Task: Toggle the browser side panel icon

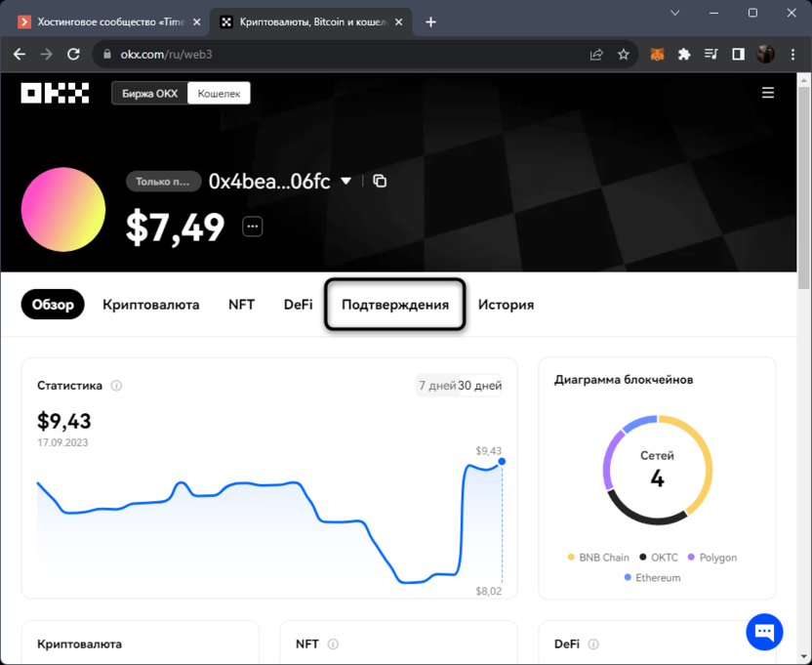Action: click(738, 54)
